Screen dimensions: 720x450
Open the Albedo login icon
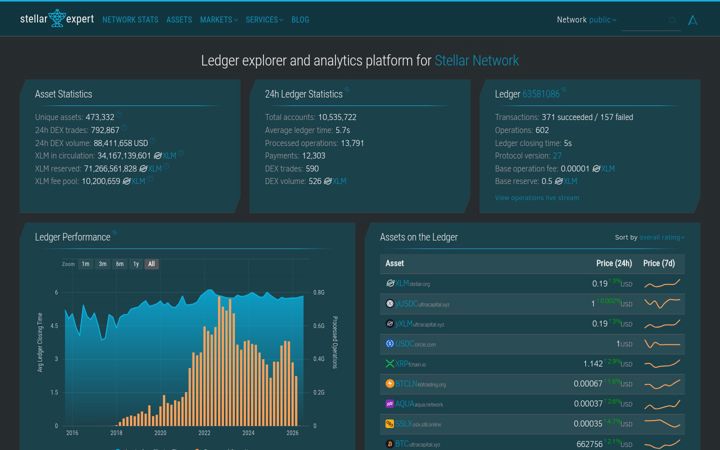692,20
